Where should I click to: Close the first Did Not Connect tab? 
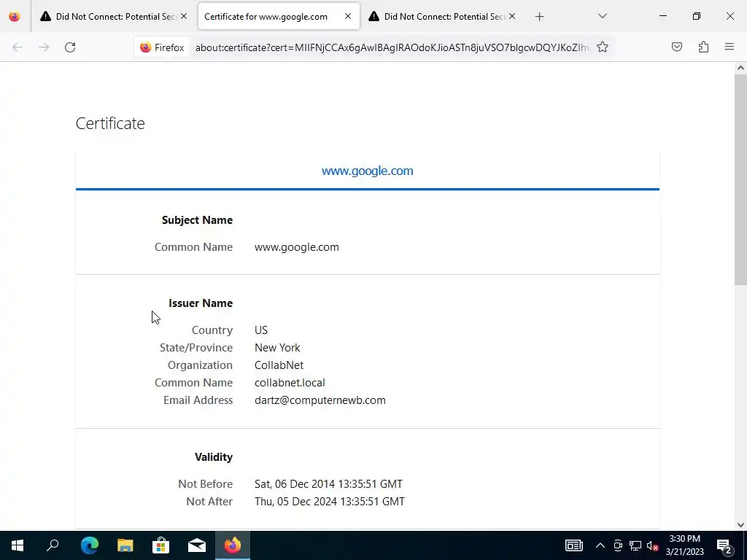184,16
